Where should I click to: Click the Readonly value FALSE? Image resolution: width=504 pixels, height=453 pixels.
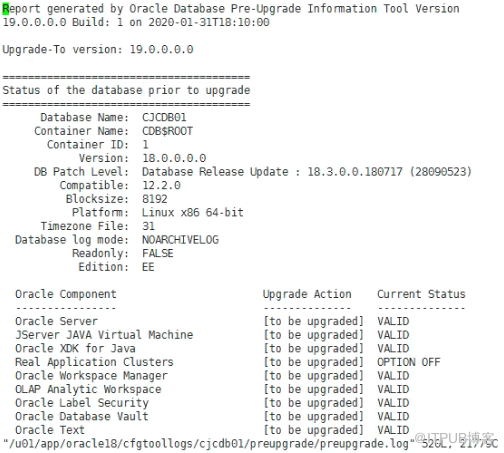click(158, 253)
